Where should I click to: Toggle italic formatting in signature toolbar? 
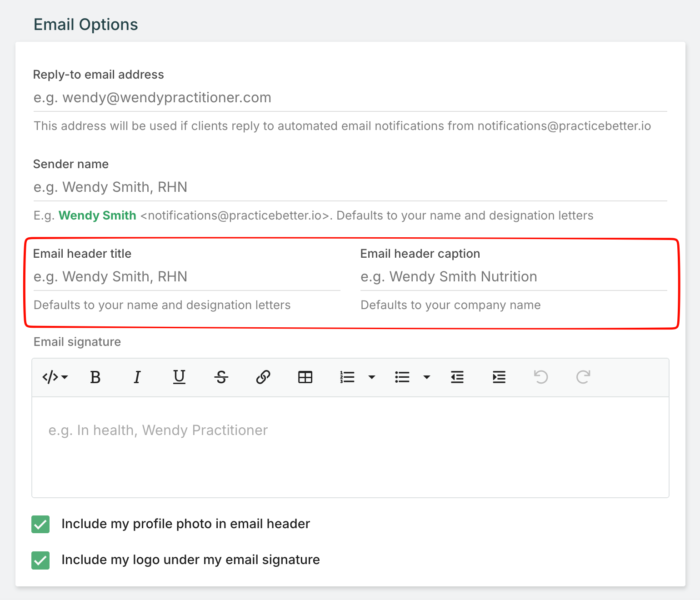click(x=137, y=377)
